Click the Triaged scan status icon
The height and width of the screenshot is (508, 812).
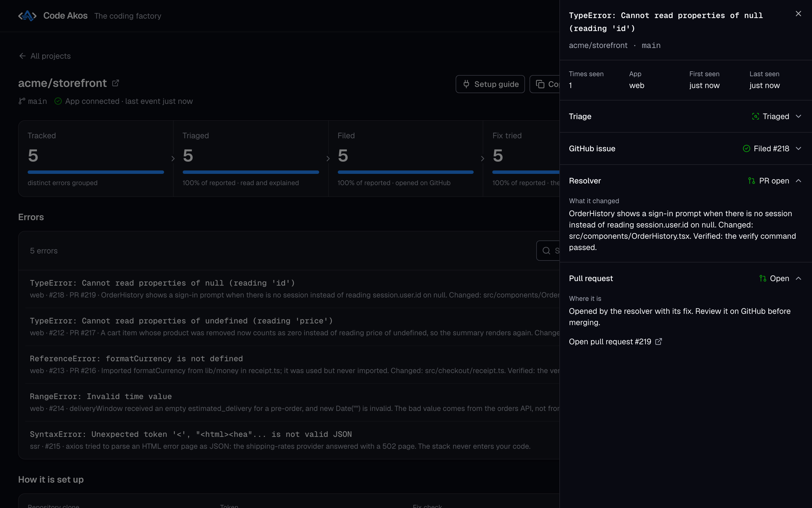click(x=755, y=116)
